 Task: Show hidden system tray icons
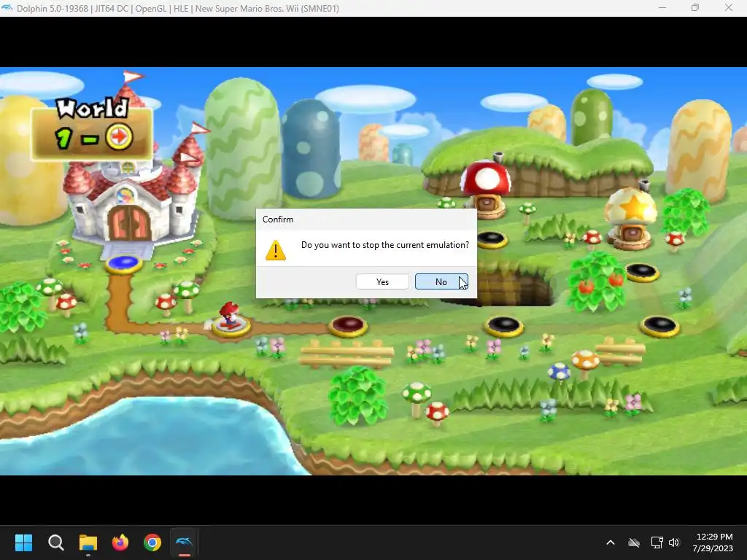pyautogui.click(x=611, y=542)
